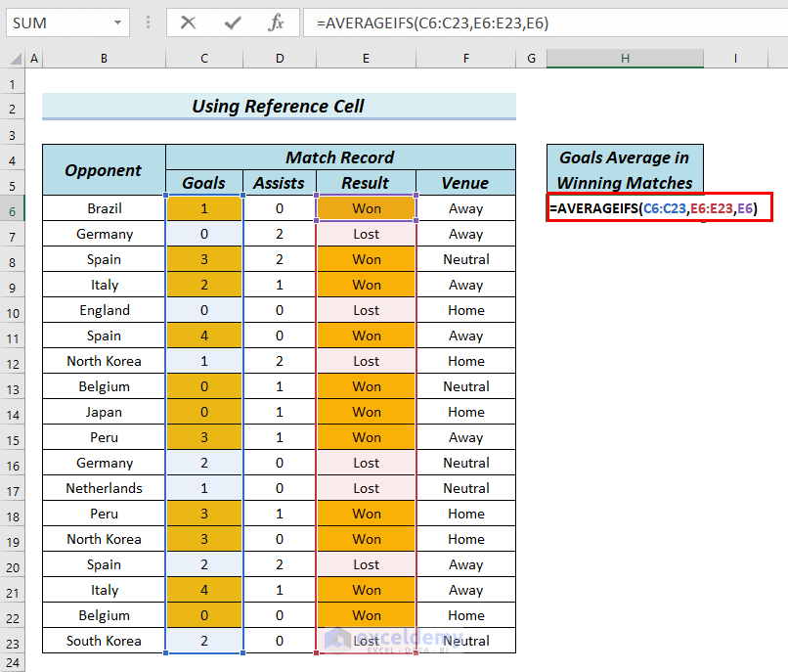Click the Match Record header cell

click(340, 157)
